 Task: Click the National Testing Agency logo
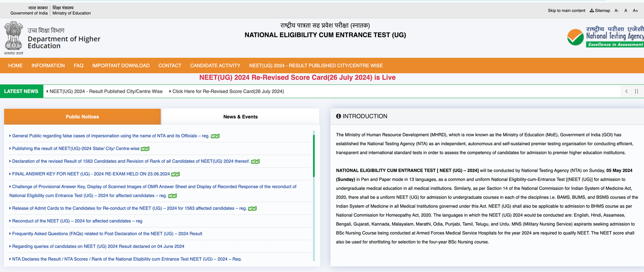pyautogui.click(x=605, y=37)
